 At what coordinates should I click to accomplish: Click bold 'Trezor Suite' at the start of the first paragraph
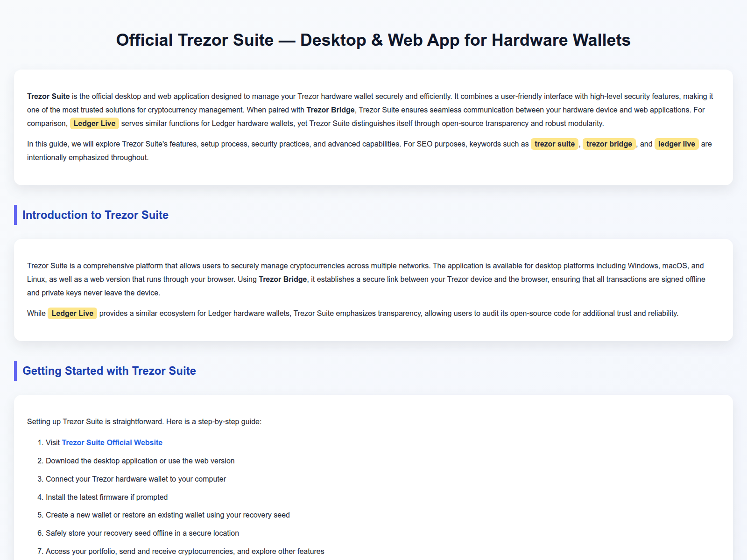(x=49, y=96)
